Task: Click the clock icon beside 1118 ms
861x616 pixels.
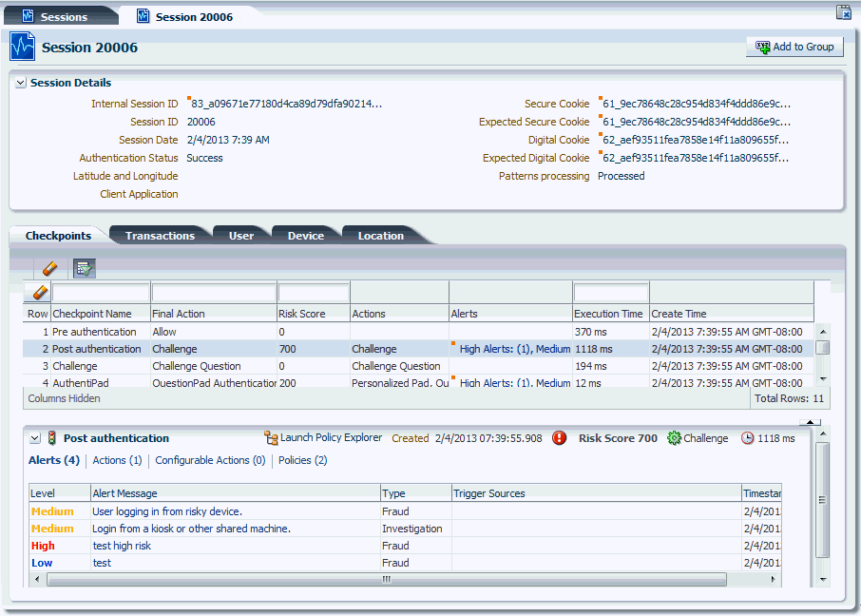Action: click(x=747, y=438)
